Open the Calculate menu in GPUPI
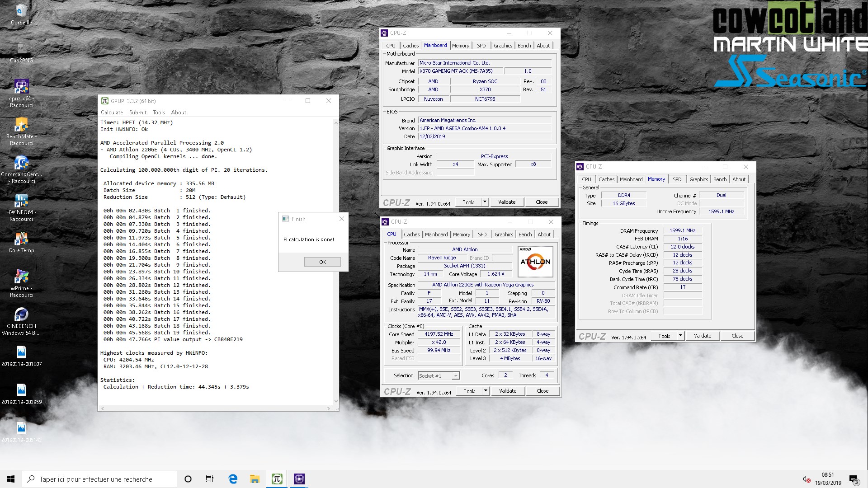 click(x=112, y=113)
